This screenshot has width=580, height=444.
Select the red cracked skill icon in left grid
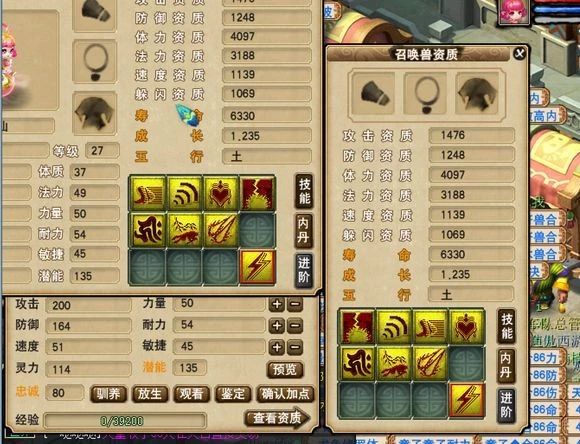tap(257, 193)
